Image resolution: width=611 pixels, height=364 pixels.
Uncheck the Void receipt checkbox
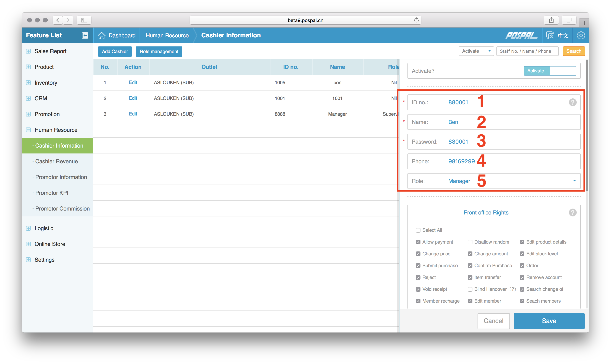[418, 289]
